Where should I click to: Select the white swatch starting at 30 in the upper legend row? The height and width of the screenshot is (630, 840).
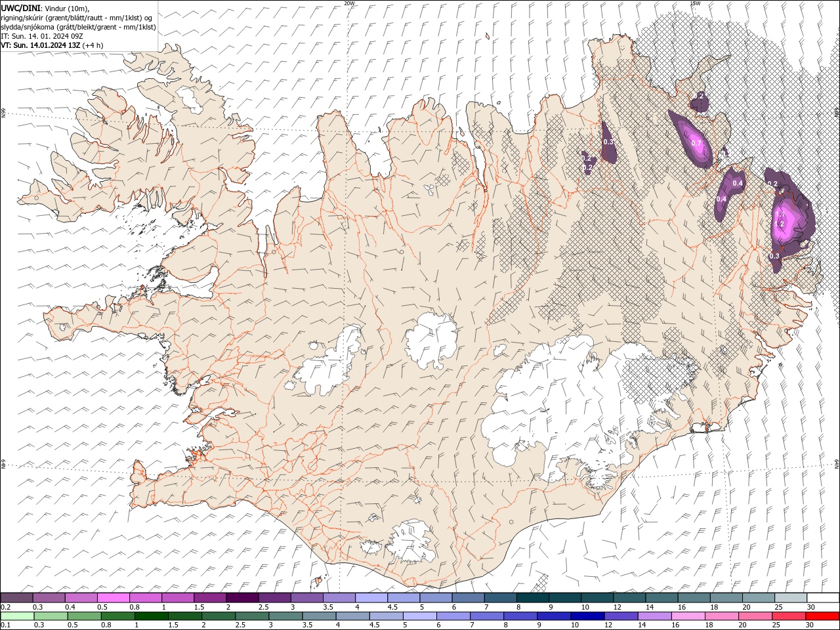point(823,598)
